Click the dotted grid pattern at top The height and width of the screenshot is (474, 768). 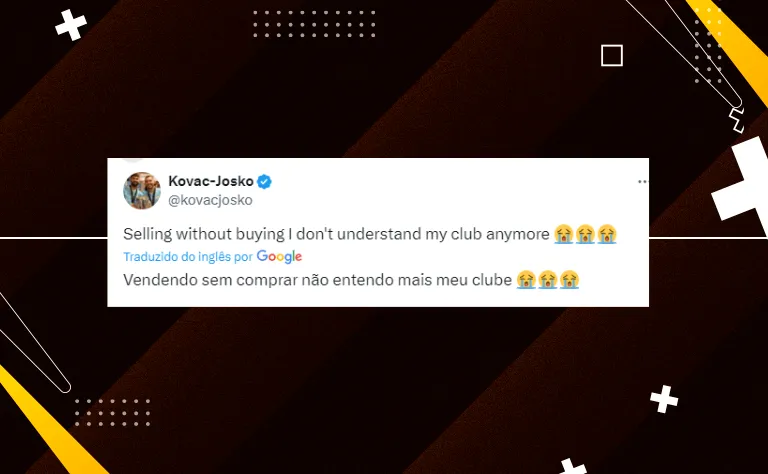[x=314, y=24]
